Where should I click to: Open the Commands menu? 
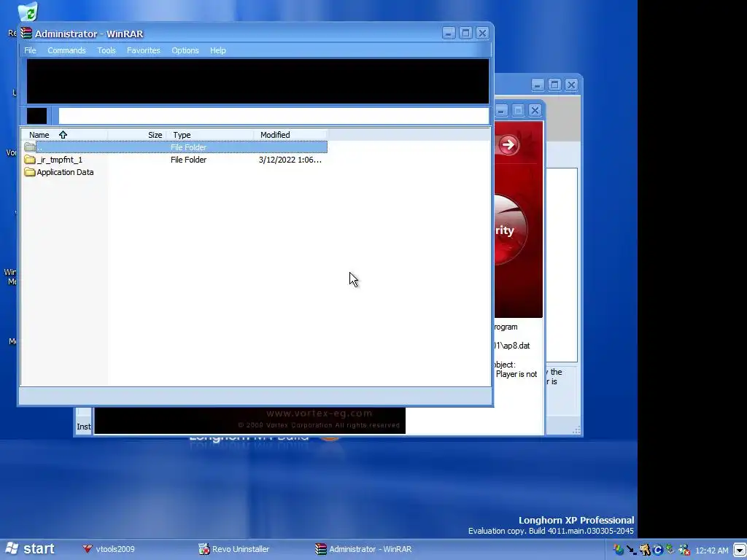(66, 50)
